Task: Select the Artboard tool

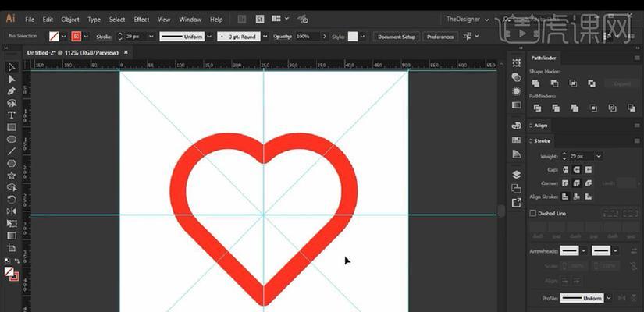Action: 12,248
